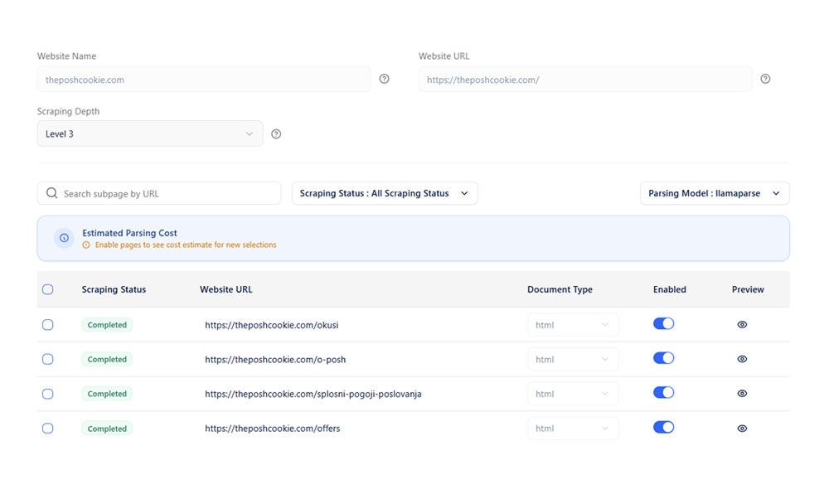Image resolution: width=829 pixels, height=504 pixels.
Task: Open preview for splosni-pogoji-poslovanja page
Action: click(742, 394)
